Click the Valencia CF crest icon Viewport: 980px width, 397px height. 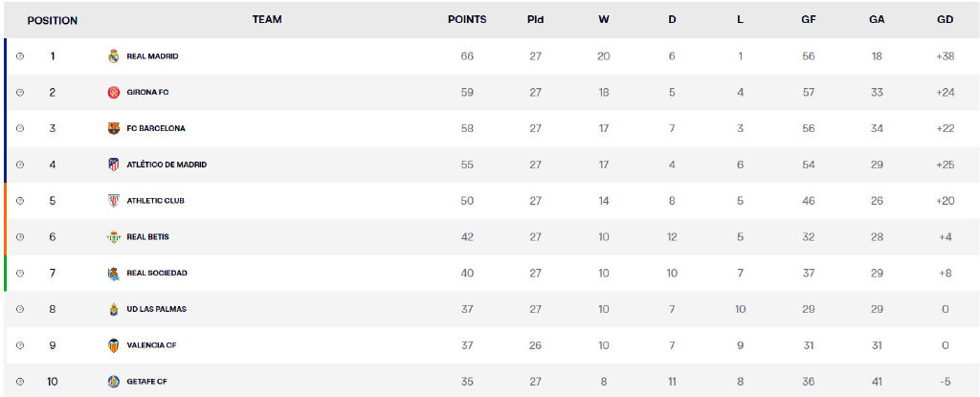coord(114,345)
